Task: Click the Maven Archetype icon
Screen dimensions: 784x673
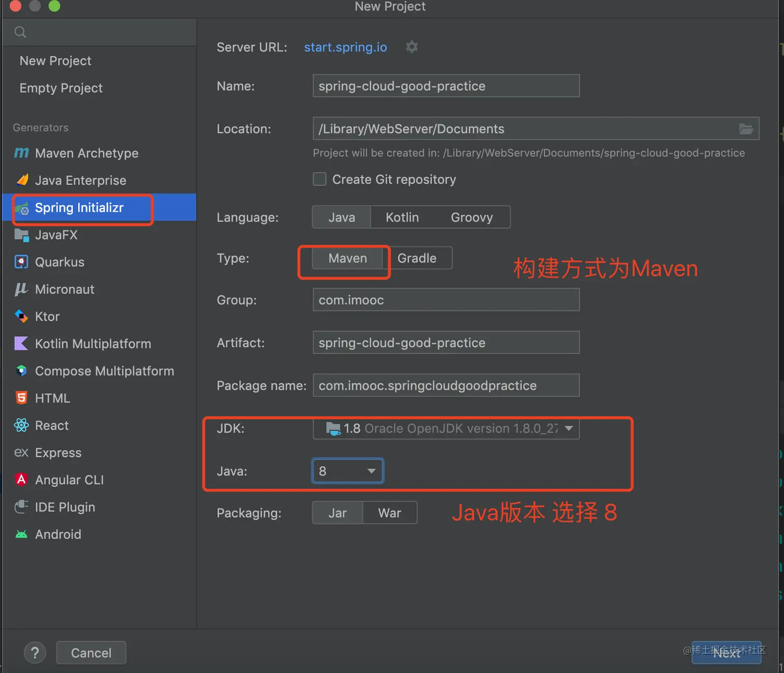Action: 21,153
